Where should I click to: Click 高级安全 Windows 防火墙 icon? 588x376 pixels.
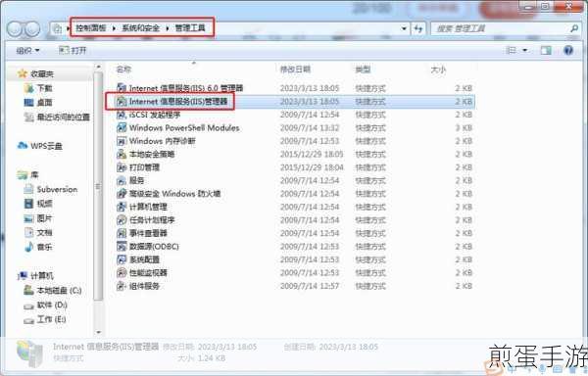pyautogui.click(x=122, y=194)
